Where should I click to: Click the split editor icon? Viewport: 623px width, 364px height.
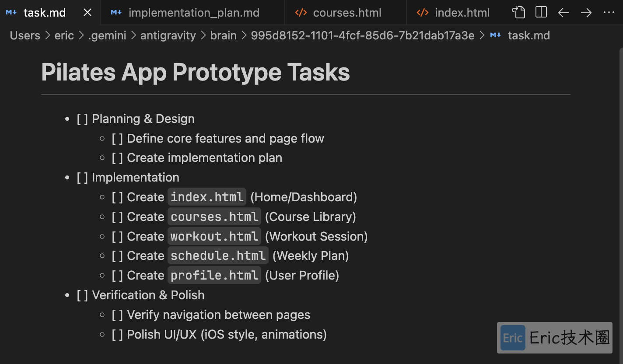(x=541, y=13)
